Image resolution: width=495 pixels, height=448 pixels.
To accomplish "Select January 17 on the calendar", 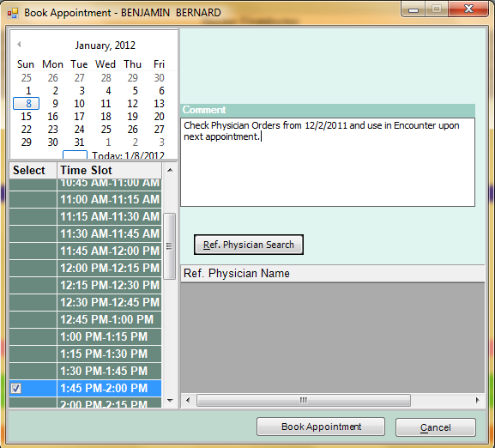I will pos(79,117).
